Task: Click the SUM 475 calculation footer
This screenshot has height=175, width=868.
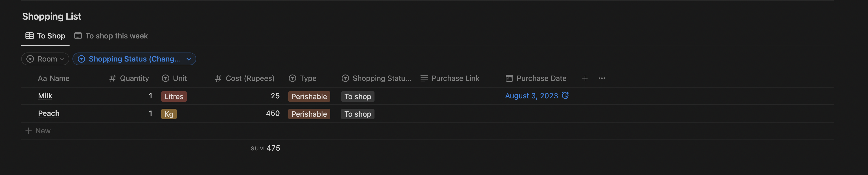Action: pos(266,148)
